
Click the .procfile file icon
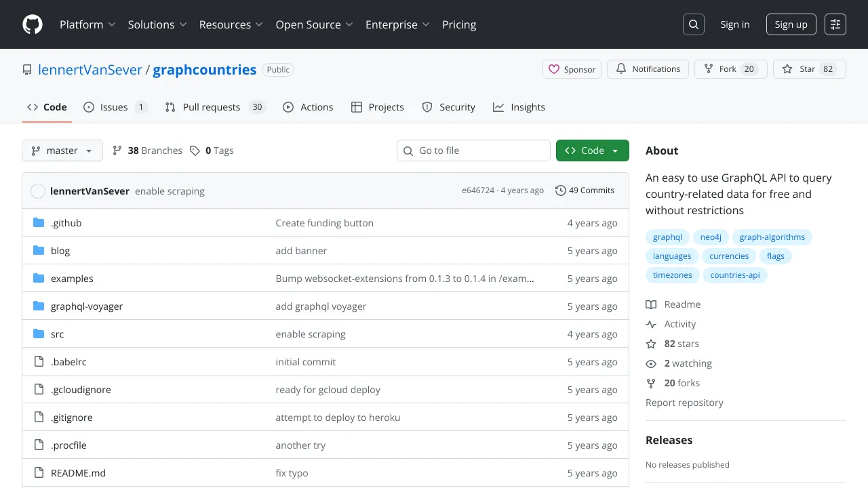pyautogui.click(x=39, y=445)
